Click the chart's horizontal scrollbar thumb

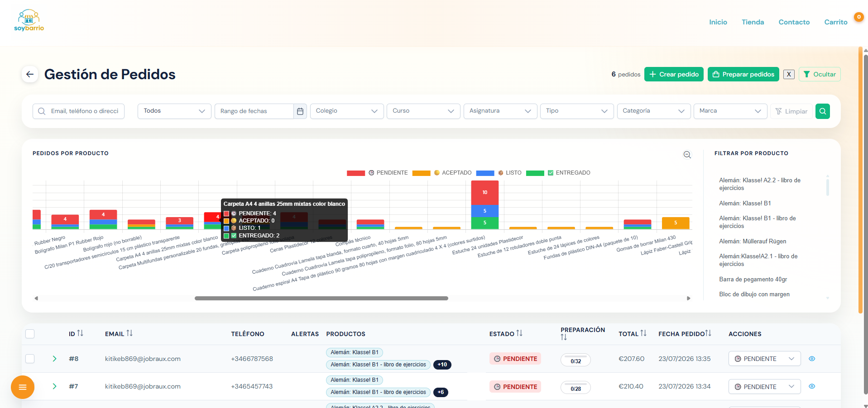(x=321, y=299)
